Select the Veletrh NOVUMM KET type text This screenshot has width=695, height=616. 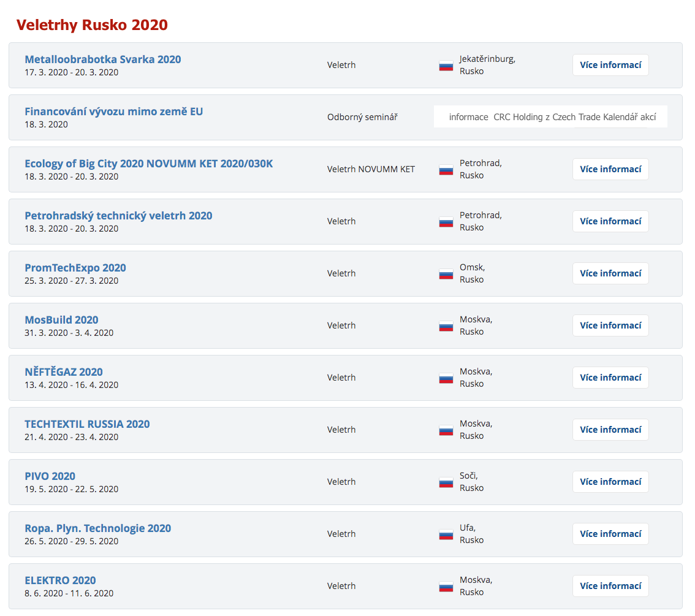pos(371,169)
